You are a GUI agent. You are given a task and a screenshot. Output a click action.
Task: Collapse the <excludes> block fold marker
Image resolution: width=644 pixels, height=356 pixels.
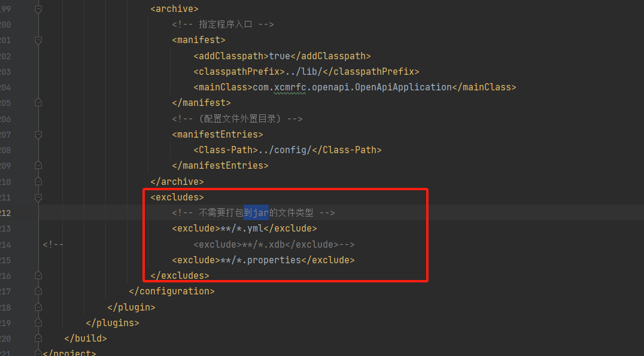pos(38,197)
